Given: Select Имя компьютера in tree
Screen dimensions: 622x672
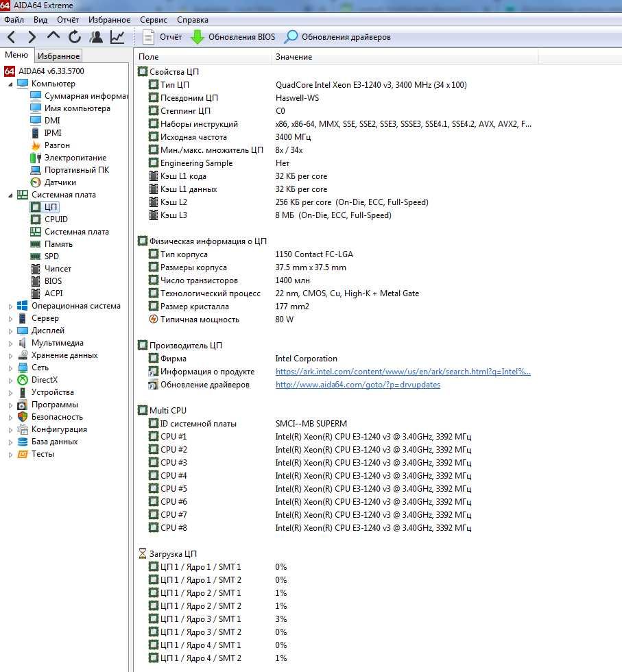Looking at the screenshot, I should coord(71,108).
